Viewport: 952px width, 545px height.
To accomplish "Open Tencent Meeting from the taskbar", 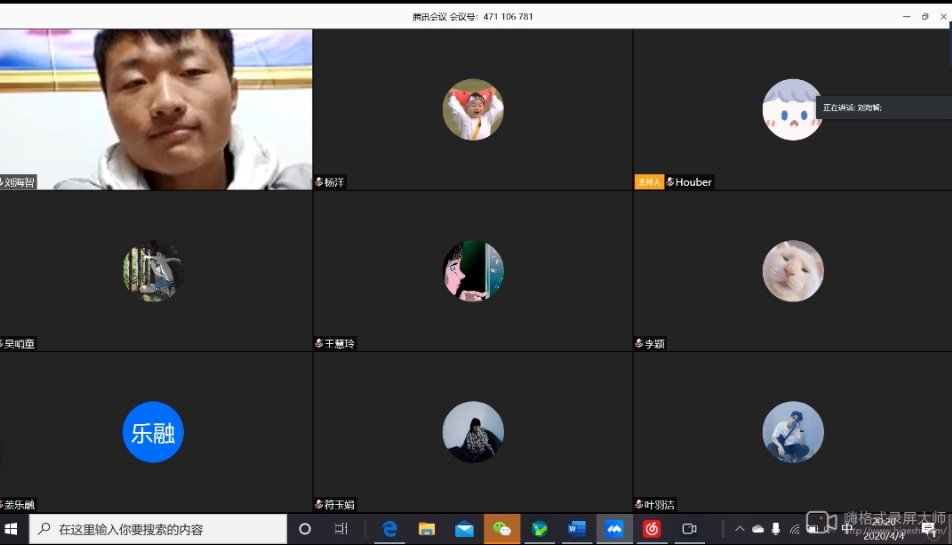I will (614, 529).
